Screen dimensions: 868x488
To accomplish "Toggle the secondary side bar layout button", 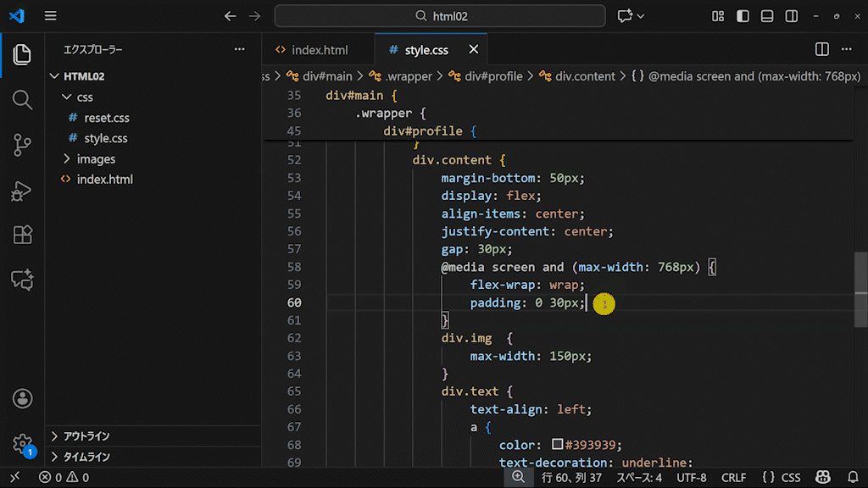I will click(x=792, y=16).
